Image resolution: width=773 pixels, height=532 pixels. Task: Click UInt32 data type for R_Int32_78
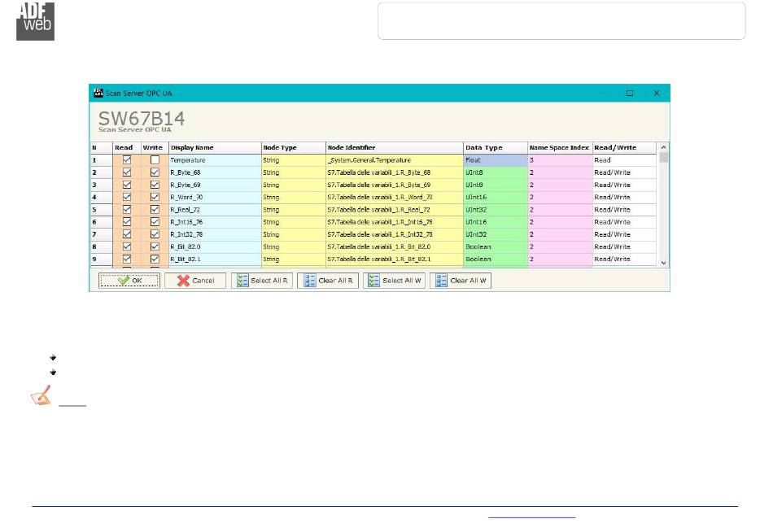point(496,234)
